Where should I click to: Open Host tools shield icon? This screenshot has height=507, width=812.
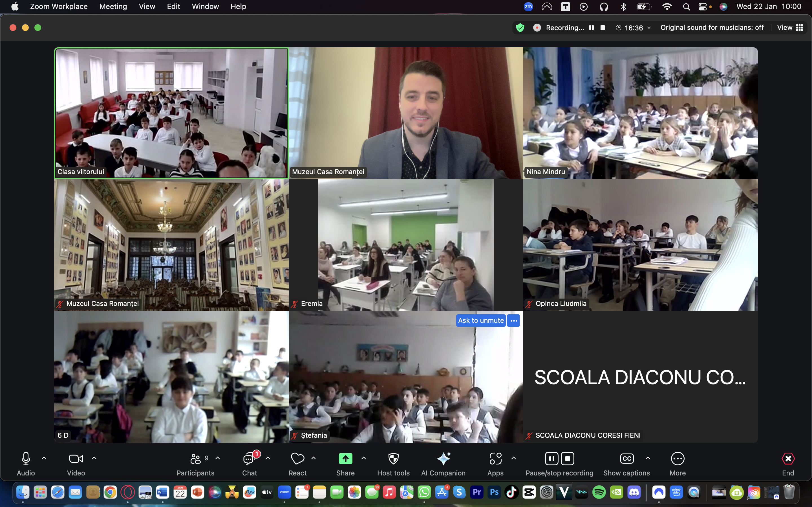click(x=393, y=459)
